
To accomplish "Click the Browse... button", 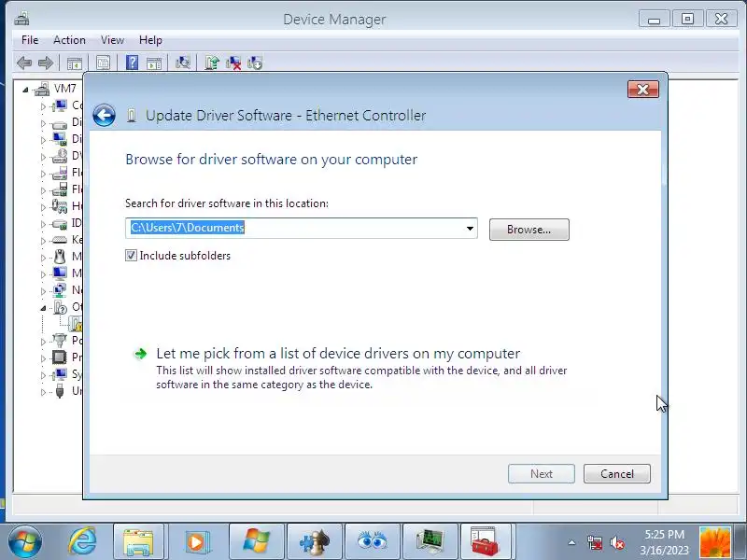I will click(529, 230).
